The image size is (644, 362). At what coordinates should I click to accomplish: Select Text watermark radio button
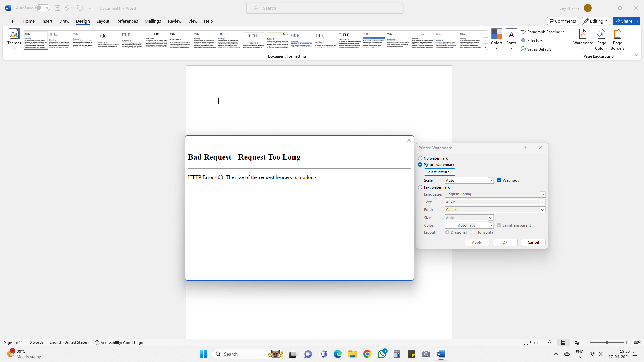[420, 187]
